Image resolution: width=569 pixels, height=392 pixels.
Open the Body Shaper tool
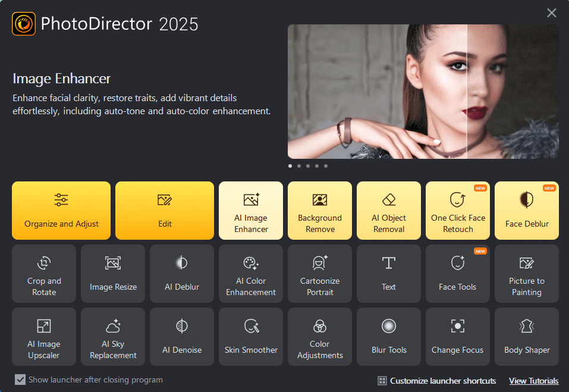(x=526, y=337)
